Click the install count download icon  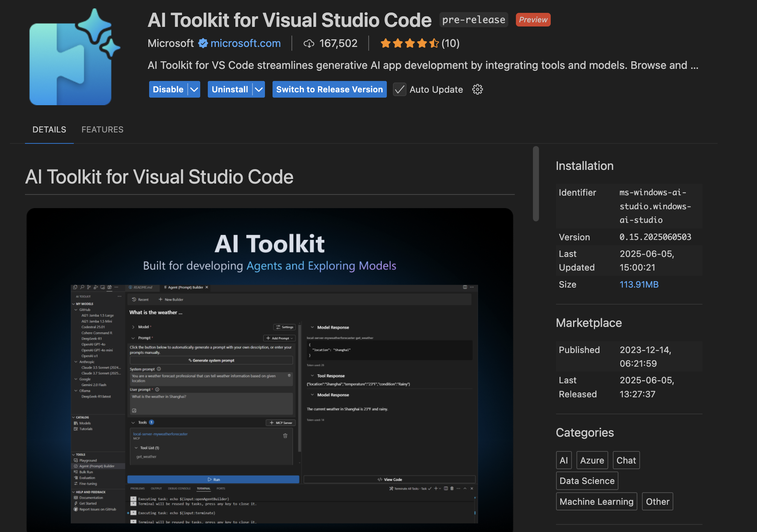pyautogui.click(x=309, y=44)
